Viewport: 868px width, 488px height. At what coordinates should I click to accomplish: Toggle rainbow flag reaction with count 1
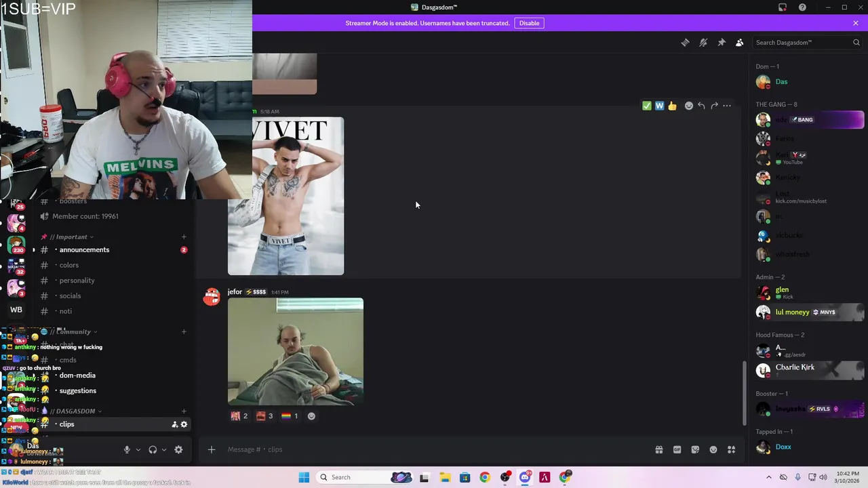point(290,416)
